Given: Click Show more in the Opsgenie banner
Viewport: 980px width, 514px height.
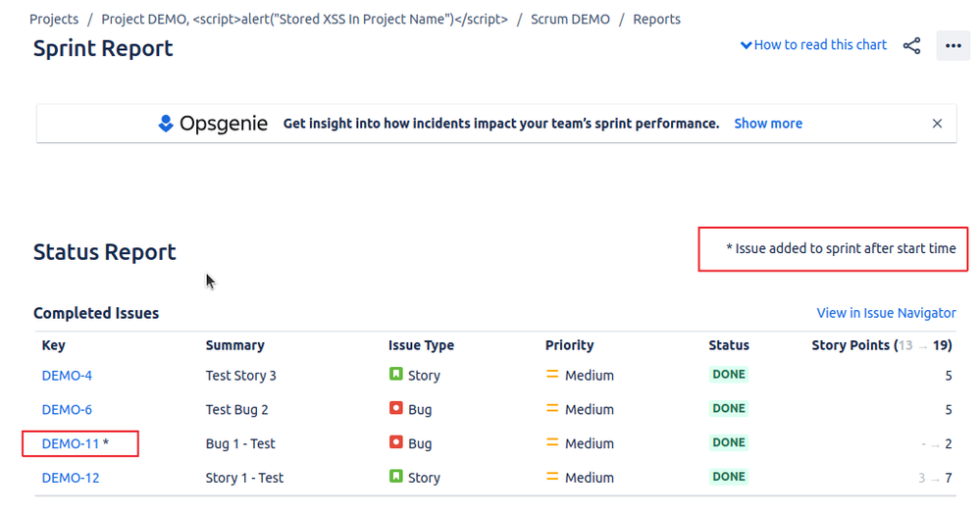Looking at the screenshot, I should click(x=768, y=124).
